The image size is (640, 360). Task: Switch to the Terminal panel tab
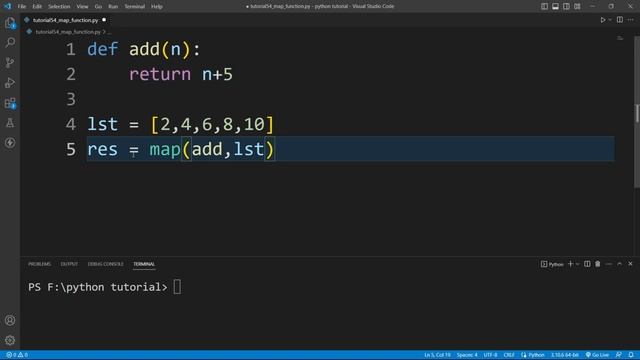click(144, 264)
